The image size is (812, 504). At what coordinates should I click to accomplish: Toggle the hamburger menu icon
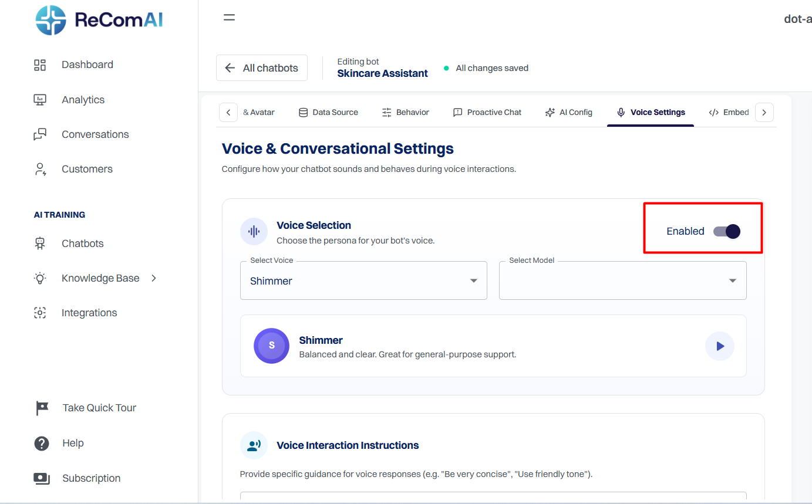230,18
